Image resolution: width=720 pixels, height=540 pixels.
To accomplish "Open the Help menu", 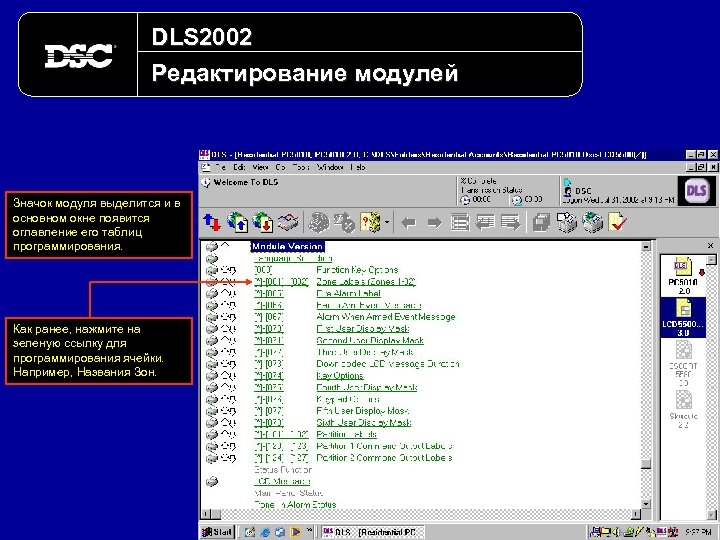I will point(357,168).
